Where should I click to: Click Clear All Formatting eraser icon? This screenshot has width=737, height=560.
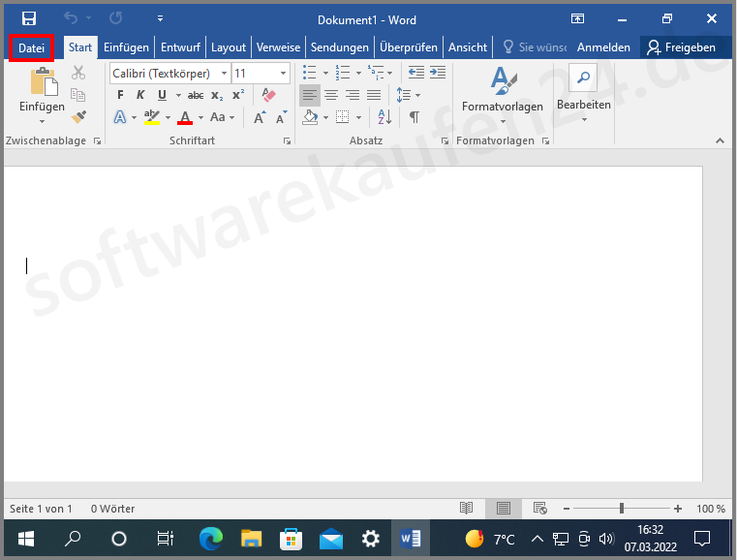pos(268,95)
